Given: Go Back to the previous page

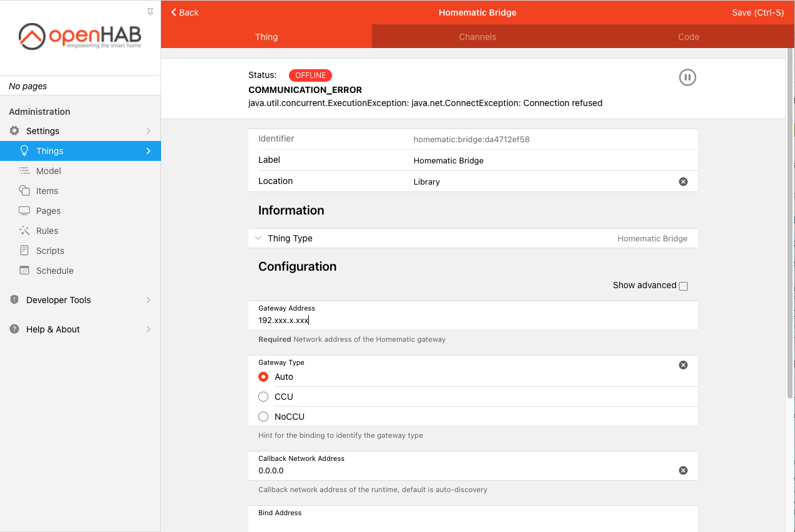Looking at the screenshot, I should pos(185,12).
